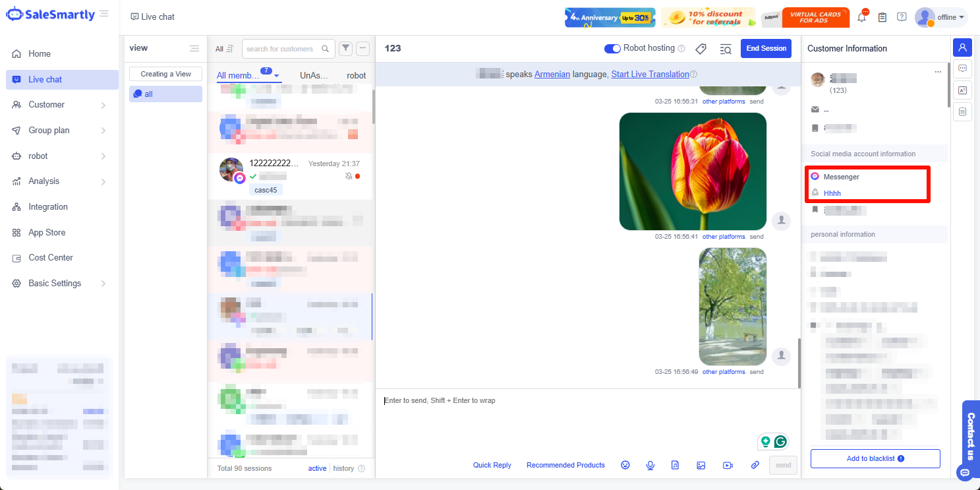Image resolution: width=980 pixels, height=490 pixels.
Task: Attach a video icon
Action: [x=728, y=465]
